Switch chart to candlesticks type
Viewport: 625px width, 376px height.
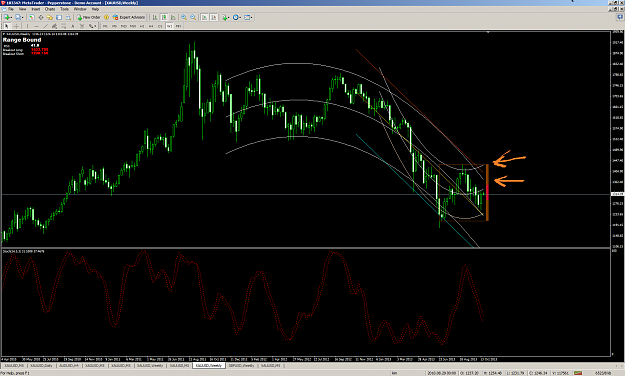pyautogui.click(x=164, y=17)
